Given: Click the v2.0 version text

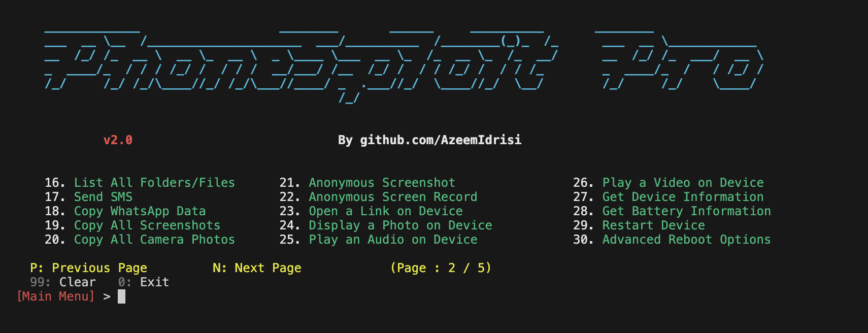Looking at the screenshot, I should point(118,140).
